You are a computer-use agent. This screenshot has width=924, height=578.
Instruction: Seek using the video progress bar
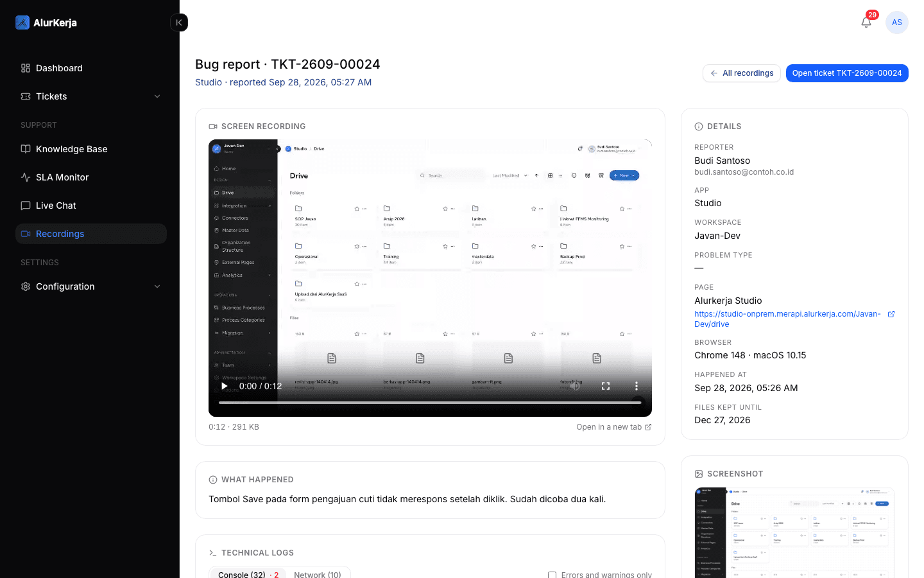coord(430,403)
